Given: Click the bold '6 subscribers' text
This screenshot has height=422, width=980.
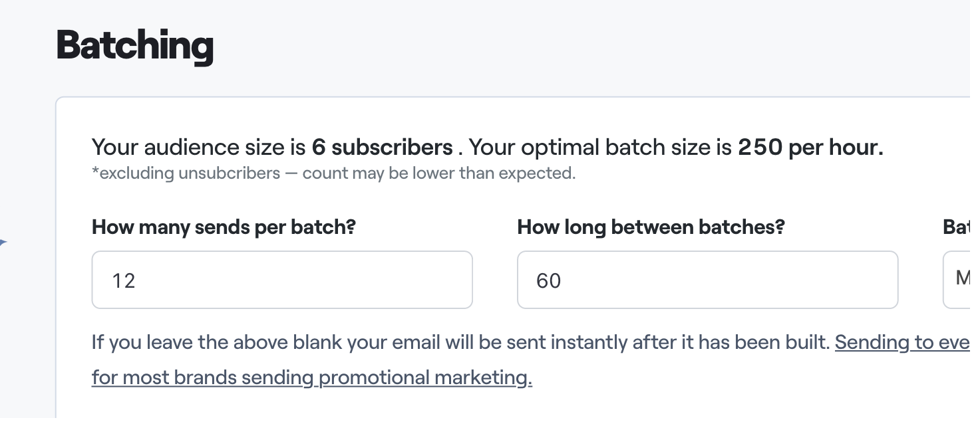Looking at the screenshot, I should point(382,147).
